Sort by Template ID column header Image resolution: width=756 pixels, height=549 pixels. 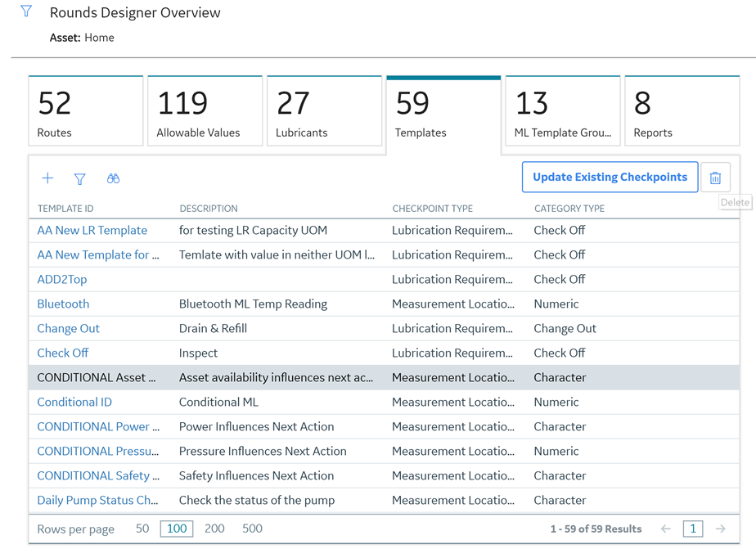(65, 209)
